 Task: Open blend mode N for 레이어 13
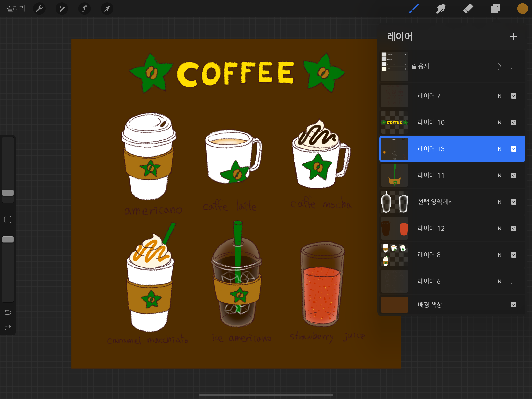499,149
